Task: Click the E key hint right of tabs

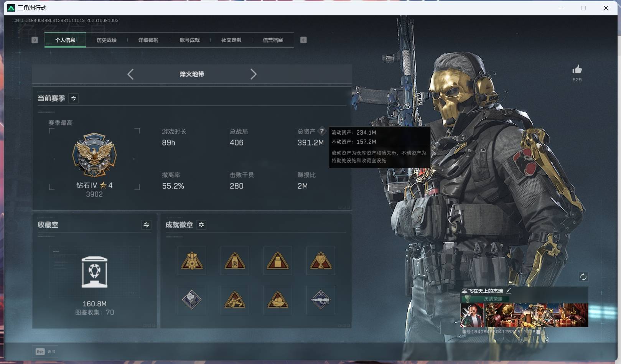Action: tap(303, 40)
